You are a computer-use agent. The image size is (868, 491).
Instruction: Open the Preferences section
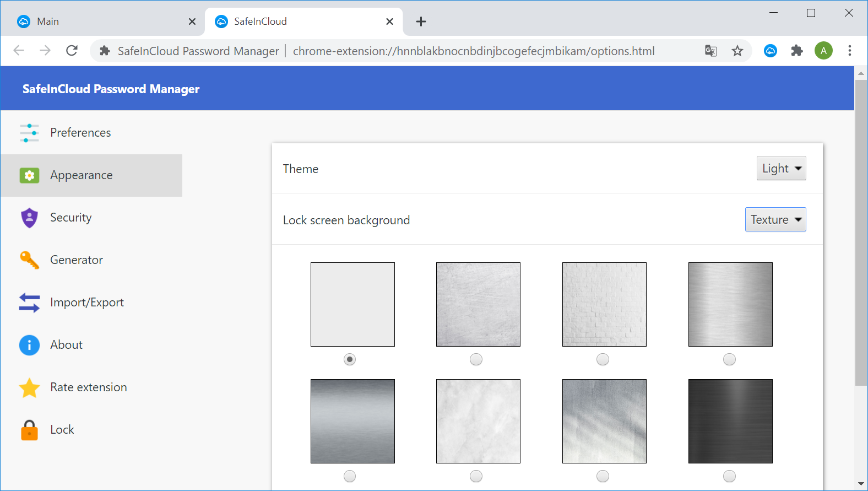tap(91, 133)
